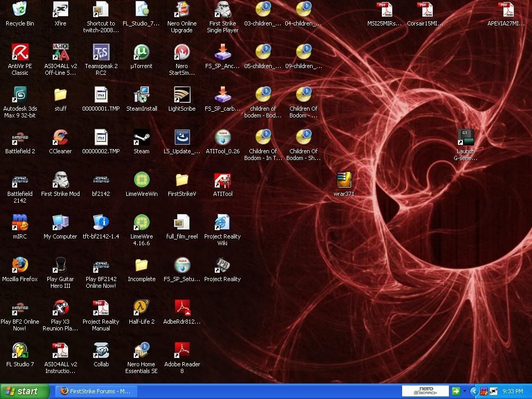Image resolution: width=532 pixels, height=399 pixels.
Task: Click the CCleaner desktop icon
Action: (x=60, y=137)
